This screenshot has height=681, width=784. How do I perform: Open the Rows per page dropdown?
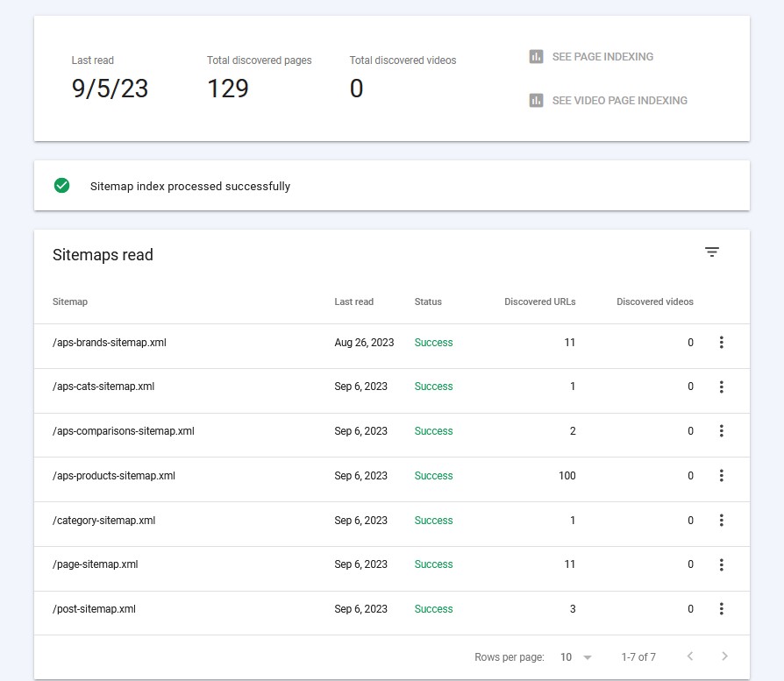[x=576, y=657]
